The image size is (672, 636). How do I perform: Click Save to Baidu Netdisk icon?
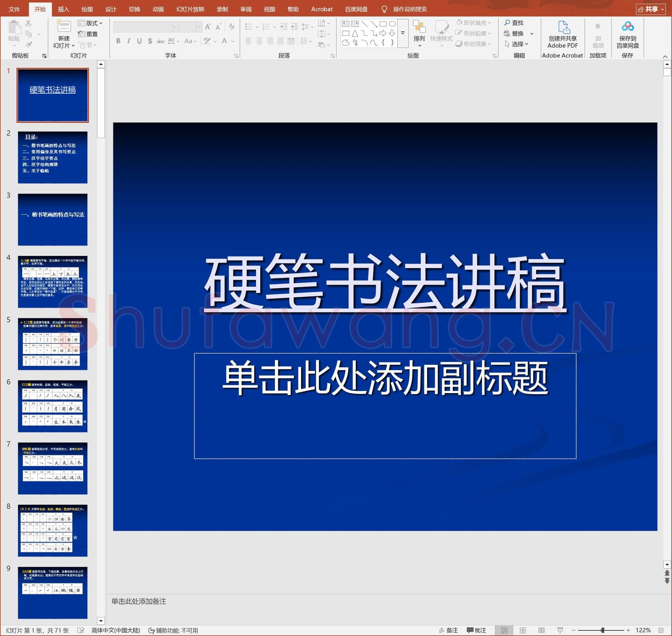coord(628,27)
